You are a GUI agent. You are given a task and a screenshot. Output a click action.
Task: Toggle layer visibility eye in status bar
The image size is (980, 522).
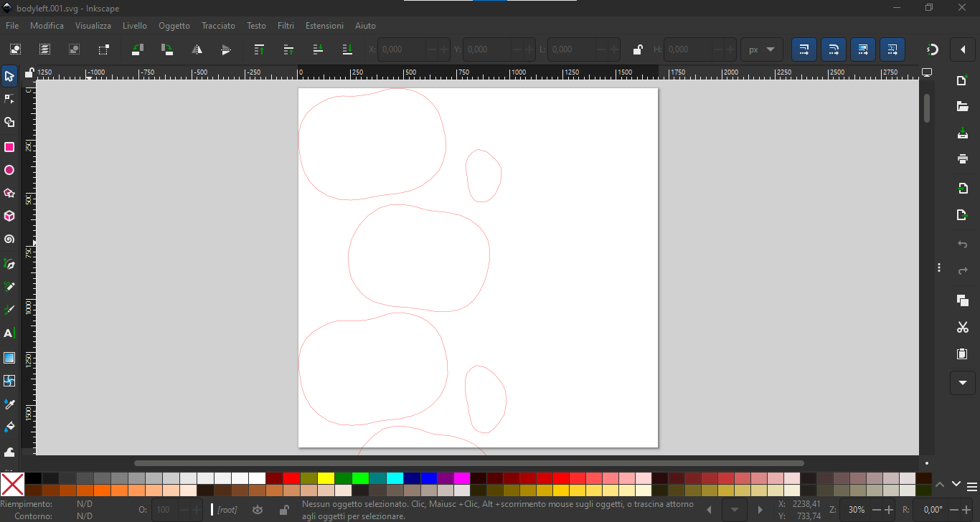tap(258, 510)
